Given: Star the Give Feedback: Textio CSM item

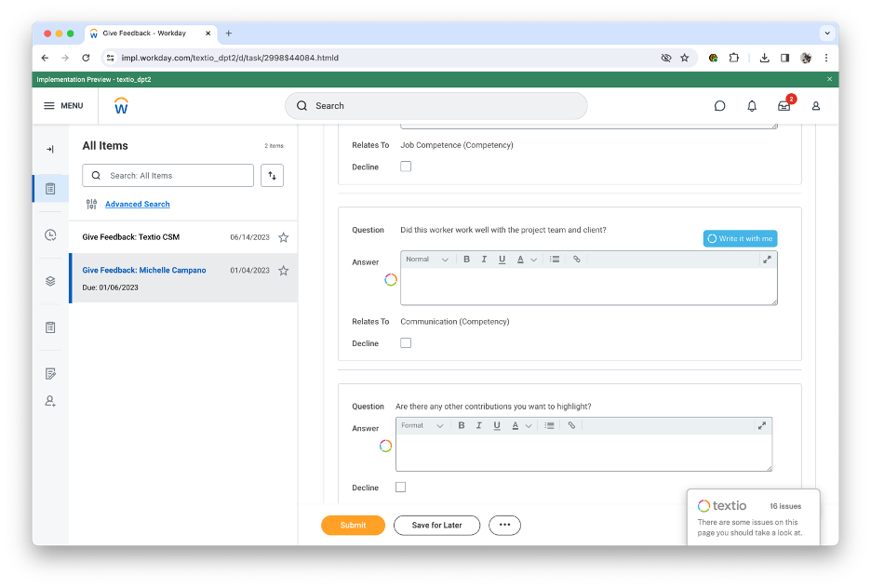Looking at the screenshot, I should [283, 237].
